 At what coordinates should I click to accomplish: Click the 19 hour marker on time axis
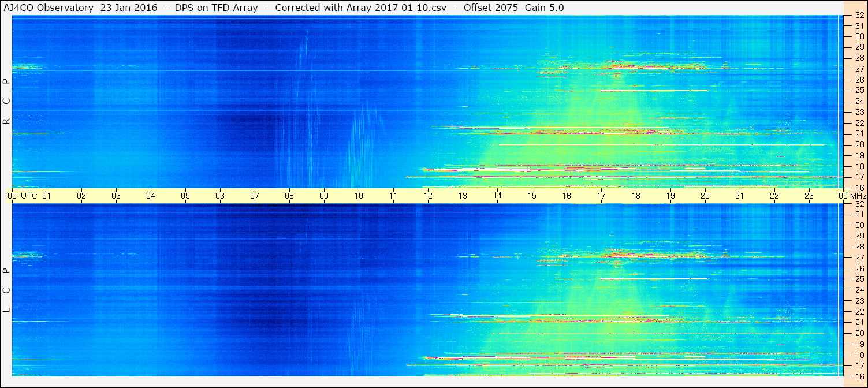[670, 196]
